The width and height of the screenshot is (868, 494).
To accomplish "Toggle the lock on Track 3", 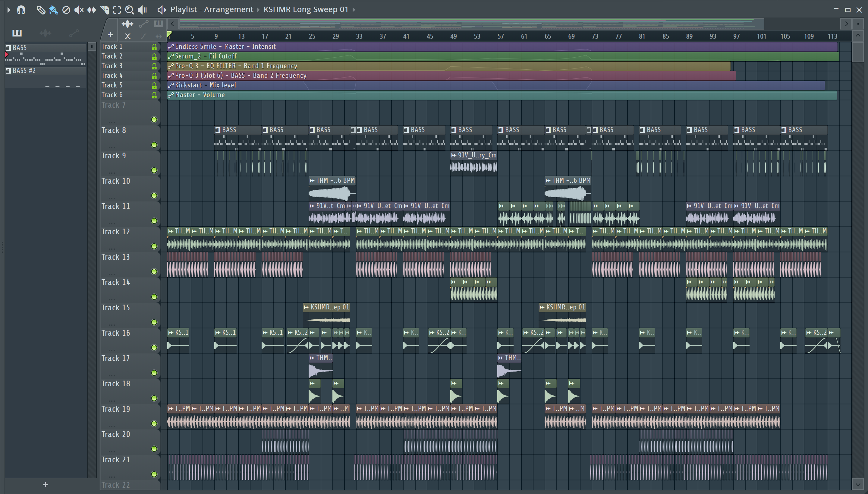I will coord(154,66).
